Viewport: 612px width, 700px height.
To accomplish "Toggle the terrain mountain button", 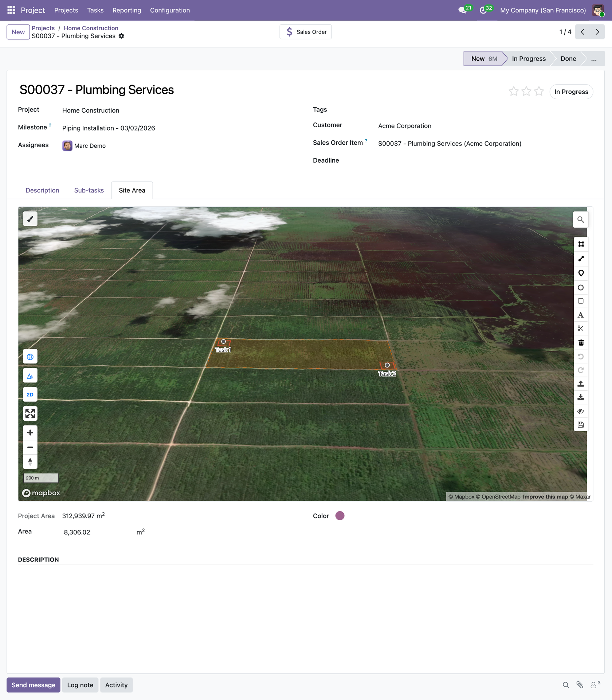I will pyautogui.click(x=30, y=376).
